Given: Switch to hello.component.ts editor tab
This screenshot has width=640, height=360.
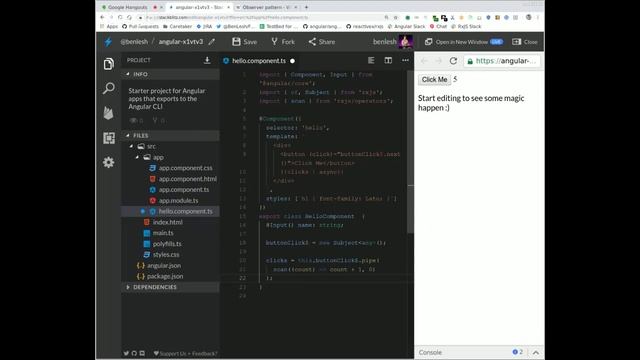Looking at the screenshot, I should click(259, 61).
